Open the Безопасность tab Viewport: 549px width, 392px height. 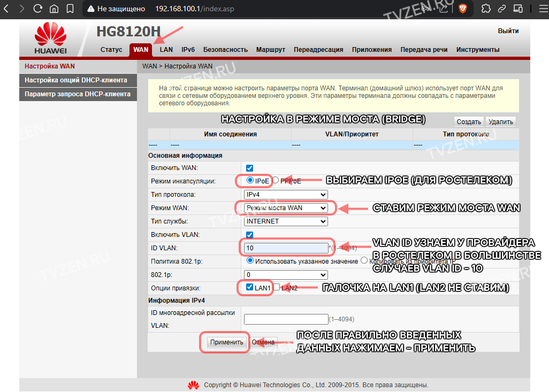[225, 50]
